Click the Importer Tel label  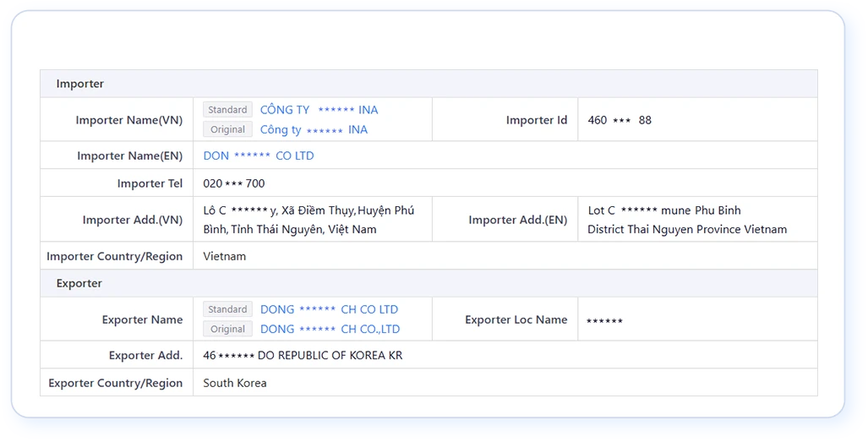click(x=150, y=183)
